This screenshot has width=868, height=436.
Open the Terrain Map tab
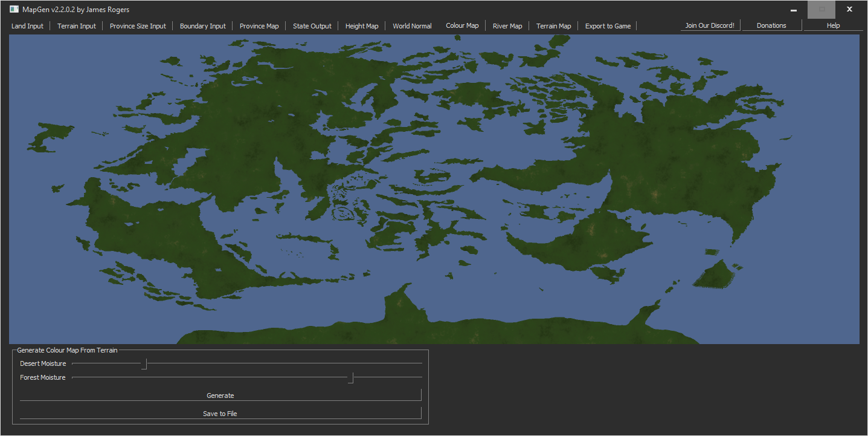tap(553, 26)
